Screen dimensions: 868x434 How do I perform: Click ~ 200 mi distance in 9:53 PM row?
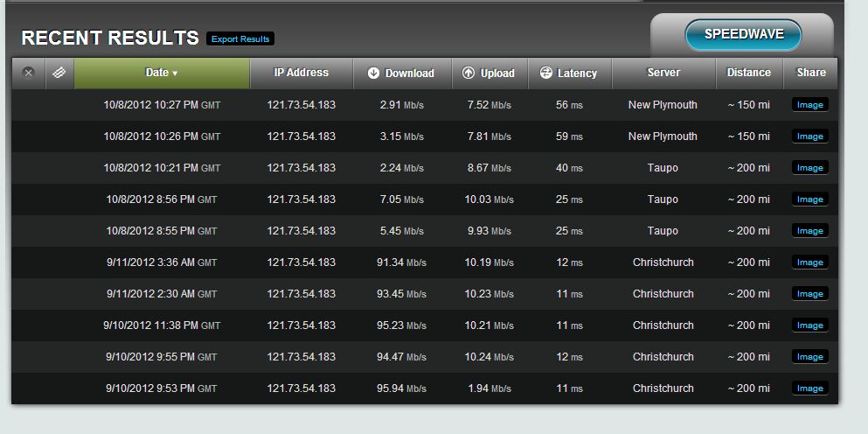pyautogui.click(x=749, y=388)
